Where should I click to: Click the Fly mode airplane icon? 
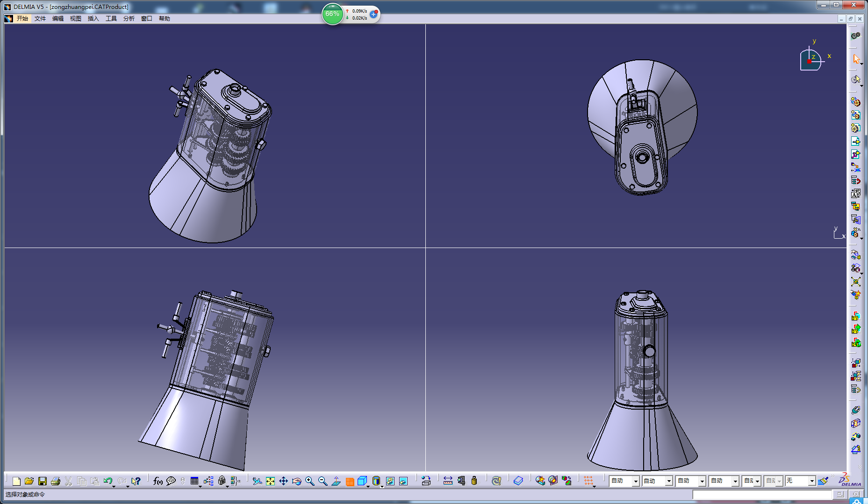tap(257, 481)
